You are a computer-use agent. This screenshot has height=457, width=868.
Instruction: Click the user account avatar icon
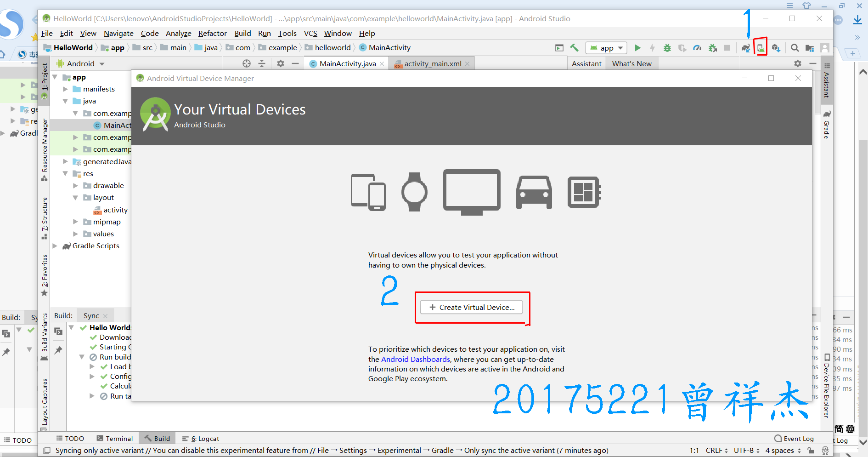[825, 48]
